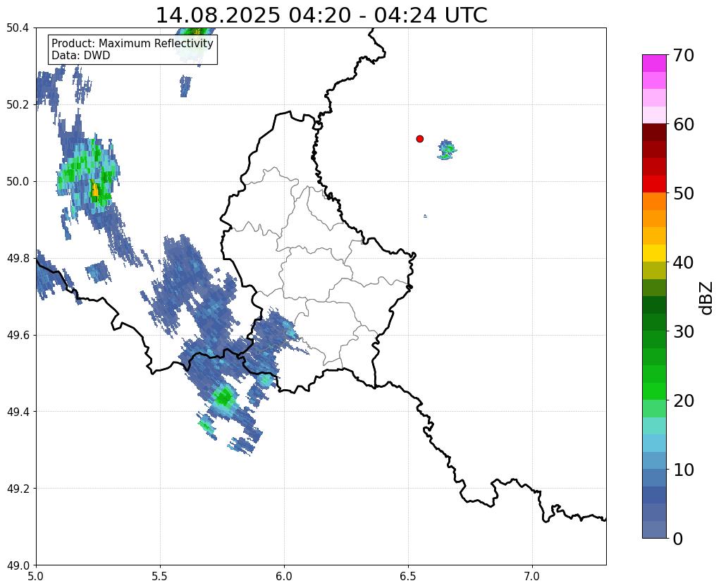Click the 'Data: DWD' text in the legend
Screen dimensions: 721x588
(x=81, y=55)
